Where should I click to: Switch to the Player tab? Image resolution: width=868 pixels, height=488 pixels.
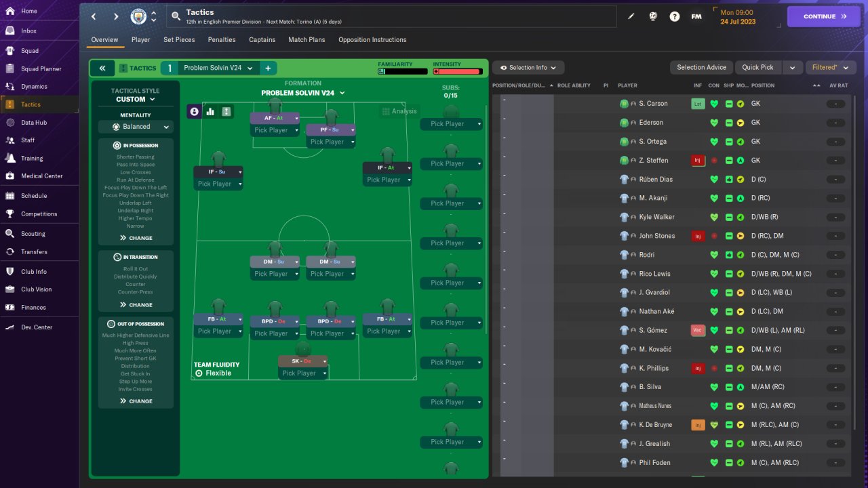[x=141, y=40]
